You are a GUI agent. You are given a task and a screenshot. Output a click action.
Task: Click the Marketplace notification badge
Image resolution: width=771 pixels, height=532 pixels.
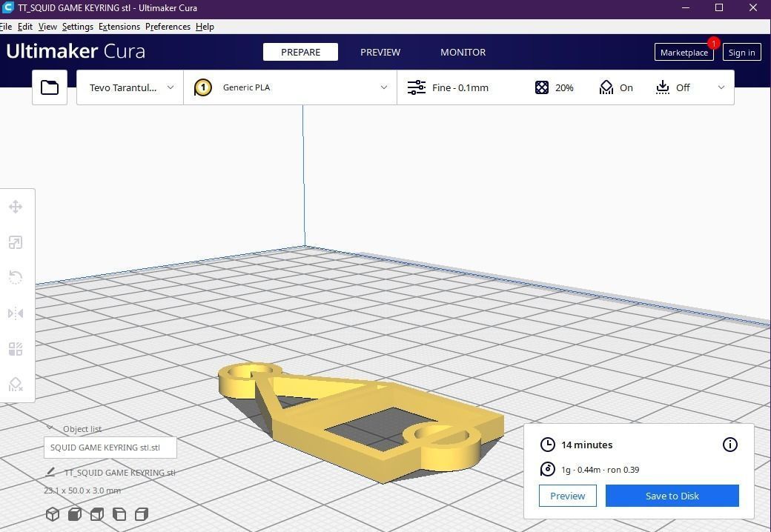(x=713, y=43)
